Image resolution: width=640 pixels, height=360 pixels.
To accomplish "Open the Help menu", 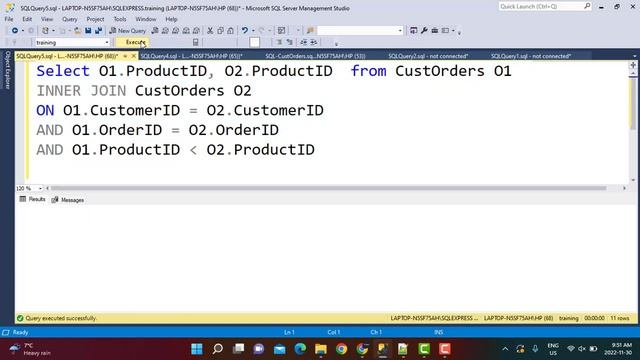I will click(x=171, y=19).
